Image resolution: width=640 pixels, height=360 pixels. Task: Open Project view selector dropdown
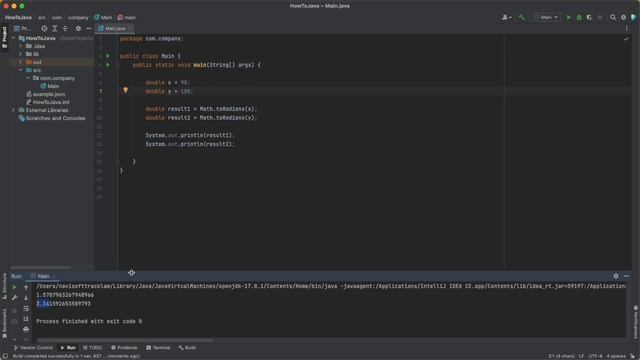[23, 29]
